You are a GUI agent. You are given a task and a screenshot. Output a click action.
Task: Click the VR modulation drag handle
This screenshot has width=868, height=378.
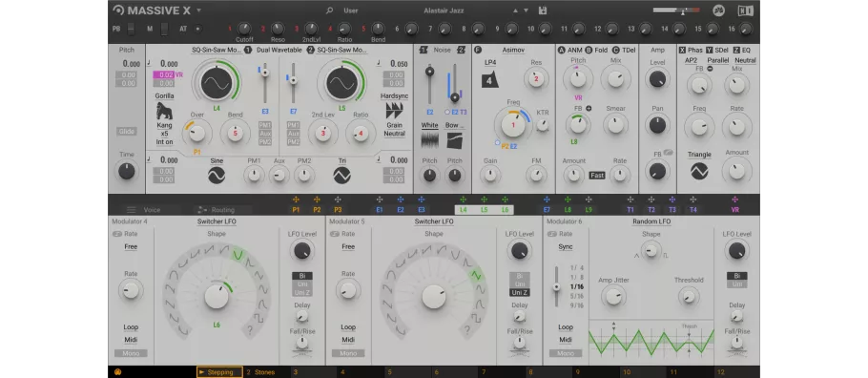click(734, 199)
